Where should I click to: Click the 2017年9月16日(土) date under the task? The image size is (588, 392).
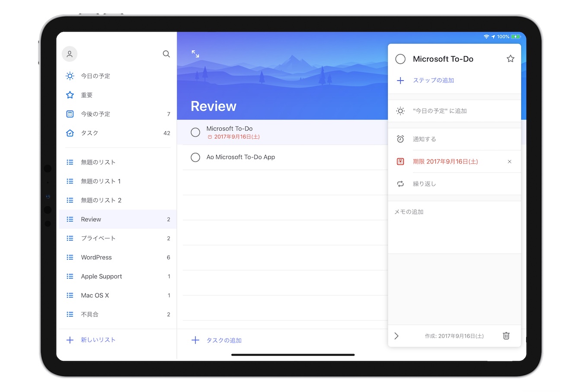tap(237, 137)
